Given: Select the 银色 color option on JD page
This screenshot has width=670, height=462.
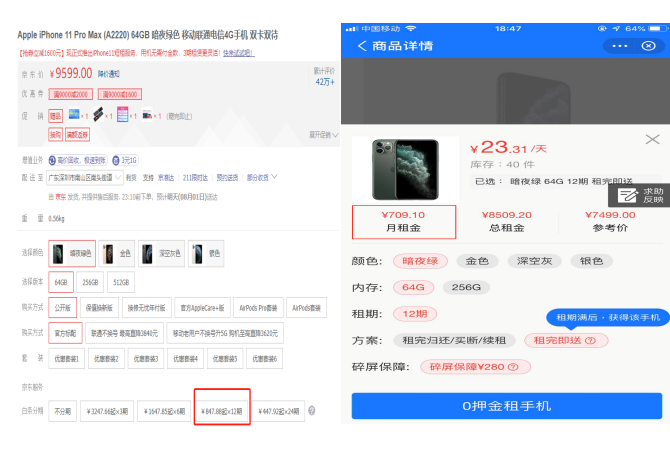Looking at the screenshot, I should (x=206, y=253).
